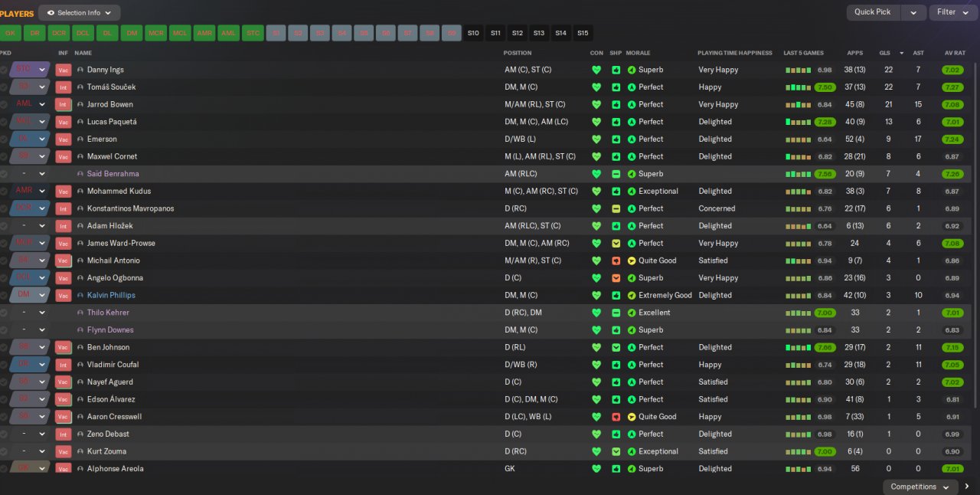Toggle the selection checkbox for Tomáš Souček

click(4, 87)
